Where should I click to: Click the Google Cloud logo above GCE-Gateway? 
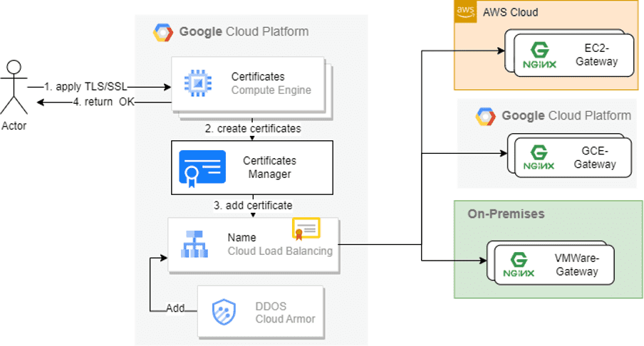[x=485, y=117]
